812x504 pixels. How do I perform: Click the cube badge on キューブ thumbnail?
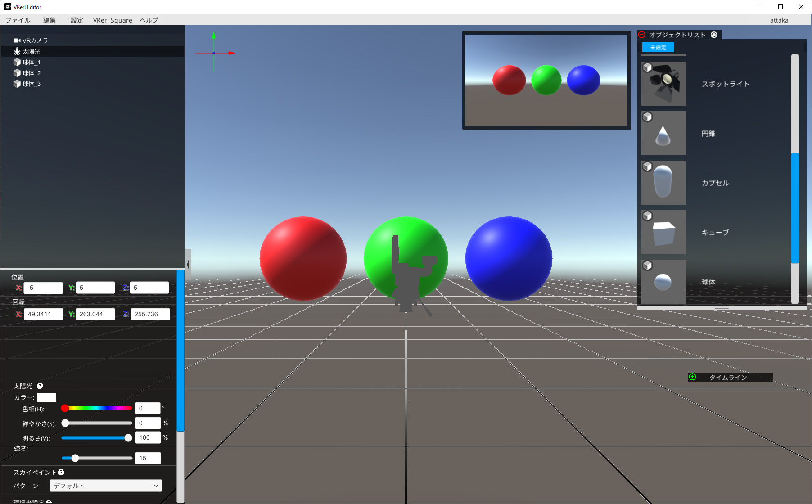pos(647,216)
